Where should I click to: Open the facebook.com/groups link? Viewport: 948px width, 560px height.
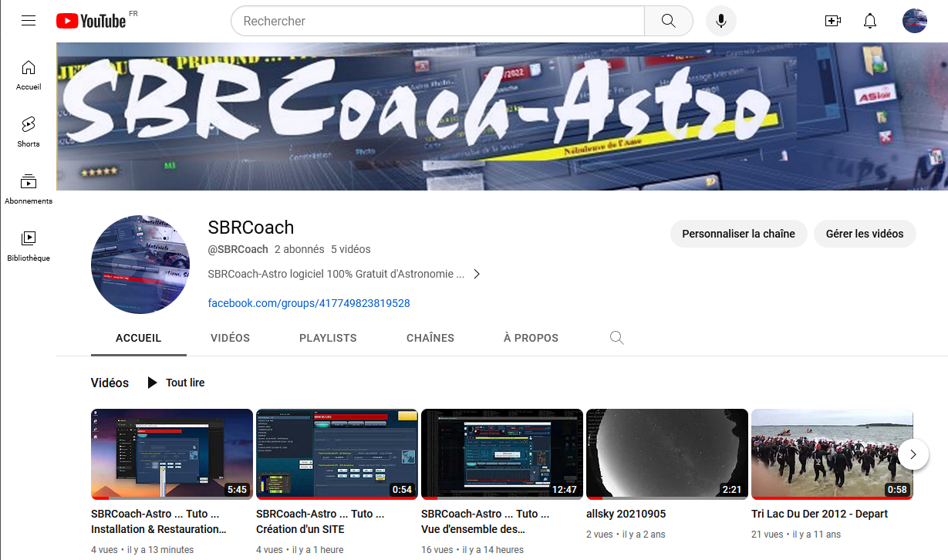[x=309, y=303]
